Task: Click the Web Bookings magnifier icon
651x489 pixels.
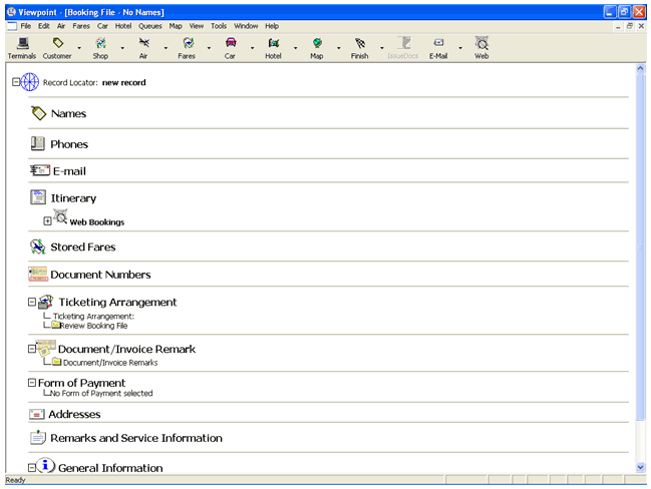Action: click(x=61, y=217)
